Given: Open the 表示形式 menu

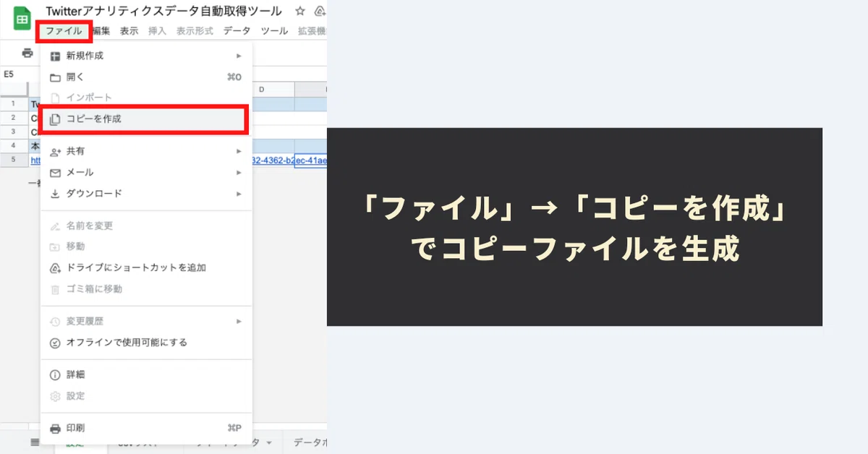Looking at the screenshot, I should click(x=195, y=31).
